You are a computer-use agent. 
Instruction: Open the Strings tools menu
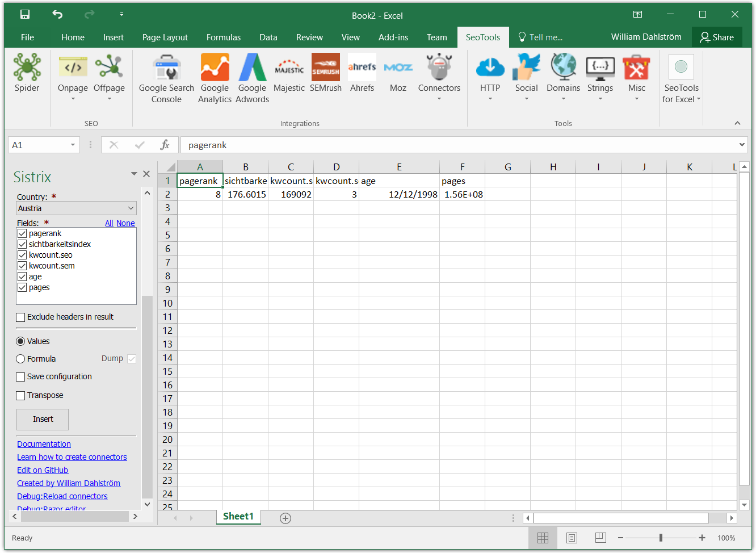pos(600,78)
